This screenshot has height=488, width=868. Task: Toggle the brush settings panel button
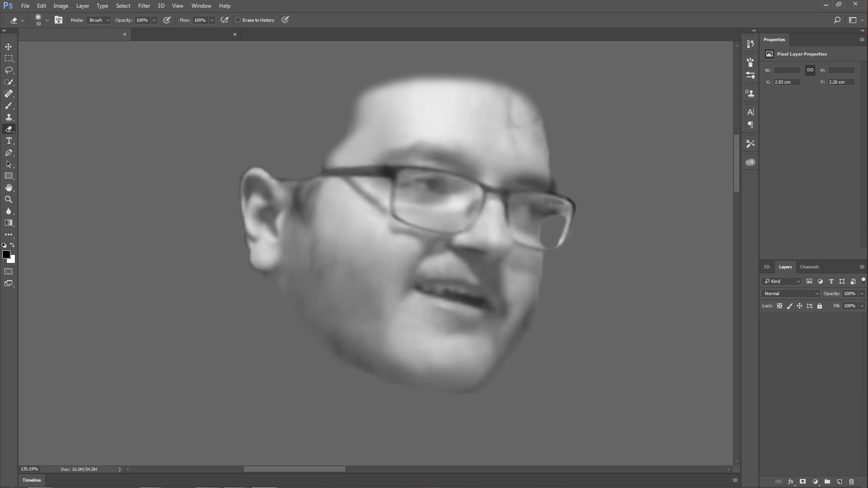coord(59,20)
